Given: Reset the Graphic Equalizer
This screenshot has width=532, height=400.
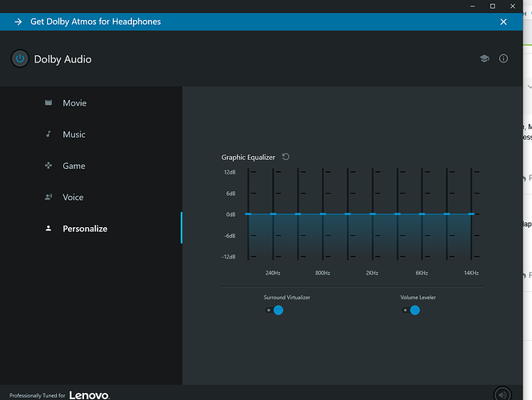Looking at the screenshot, I should click(286, 157).
